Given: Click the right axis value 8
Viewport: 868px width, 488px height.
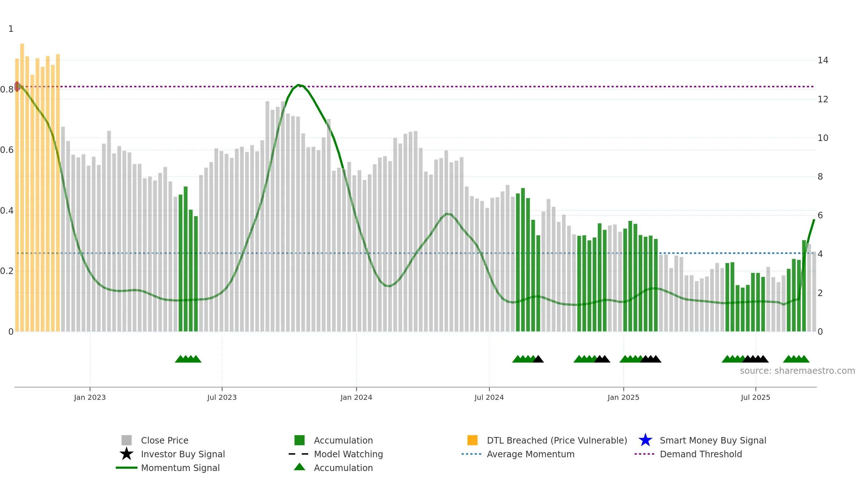Looking at the screenshot, I should click(820, 176).
